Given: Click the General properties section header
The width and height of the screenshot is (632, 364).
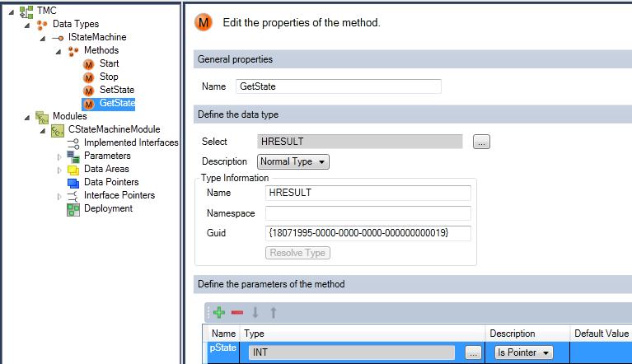Looking at the screenshot, I should (413, 59).
